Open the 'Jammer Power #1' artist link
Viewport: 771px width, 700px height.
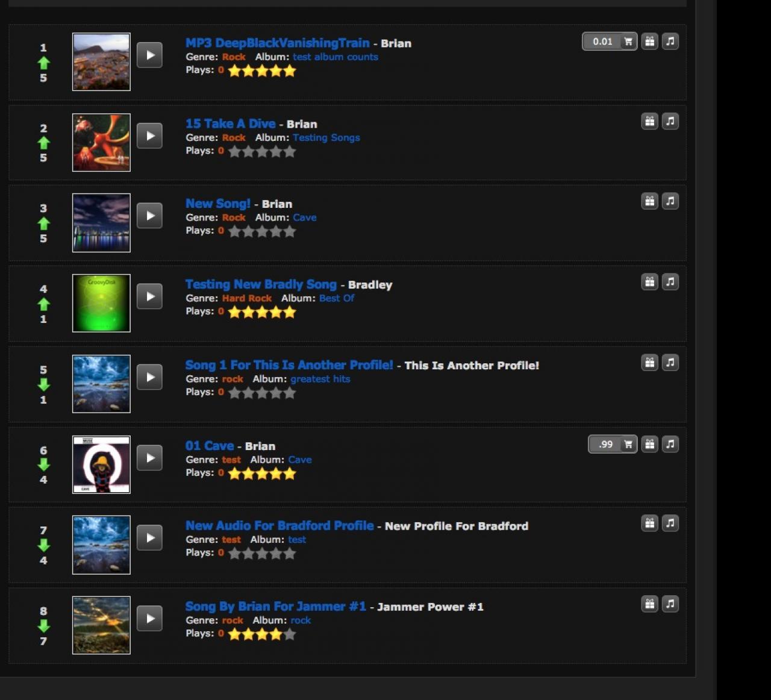point(430,607)
